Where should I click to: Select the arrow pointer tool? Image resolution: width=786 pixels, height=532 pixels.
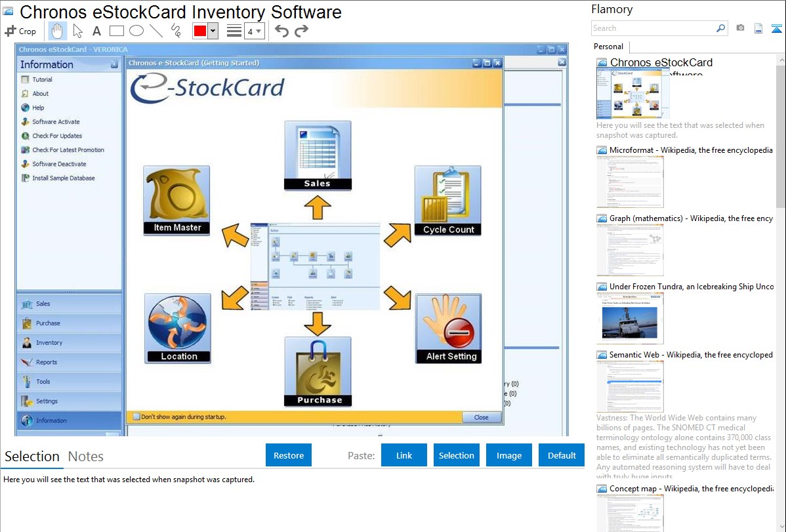77,31
